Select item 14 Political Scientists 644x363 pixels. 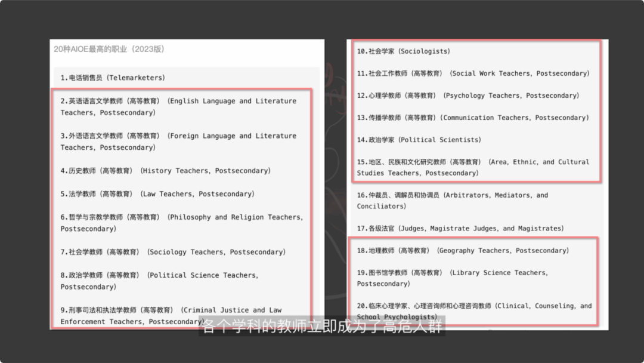point(419,140)
